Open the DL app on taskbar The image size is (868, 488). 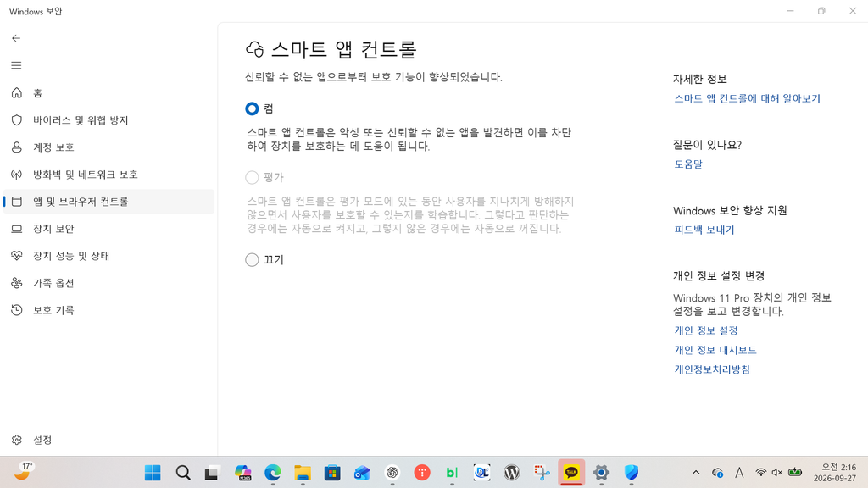pyautogui.click(x=481, y=473)
